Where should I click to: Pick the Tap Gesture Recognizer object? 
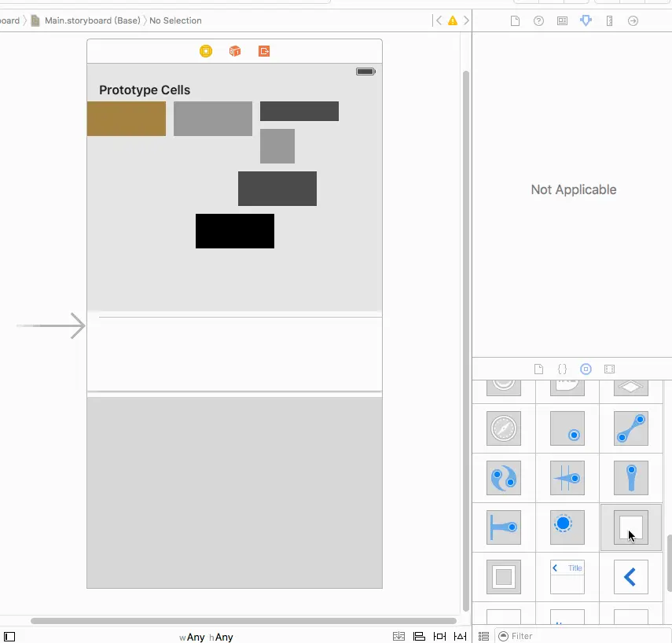pyautogui.click(x=567, y=428)
